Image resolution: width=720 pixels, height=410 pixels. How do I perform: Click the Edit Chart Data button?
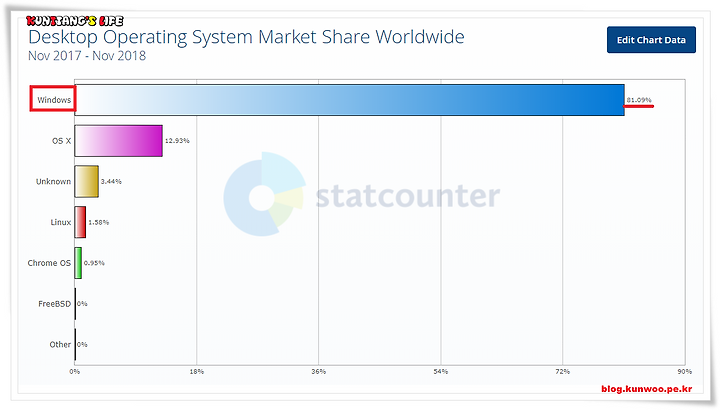click(x=651, y=40)
